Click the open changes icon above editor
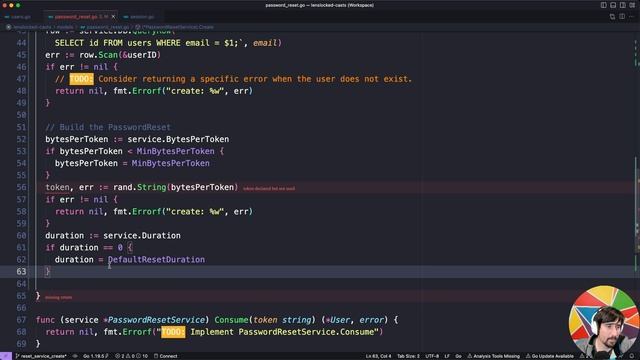The image size is (640, 360). coord(612,17)
